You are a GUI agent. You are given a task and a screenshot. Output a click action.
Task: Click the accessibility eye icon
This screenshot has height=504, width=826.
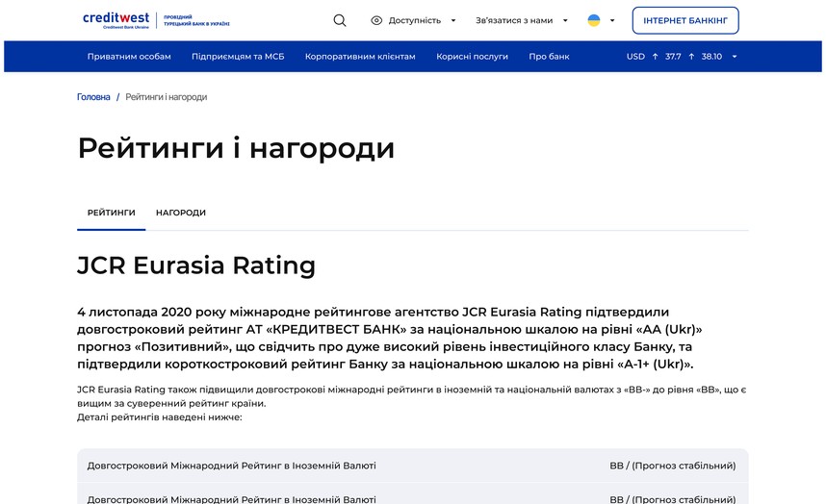click(x=376, y=20)
